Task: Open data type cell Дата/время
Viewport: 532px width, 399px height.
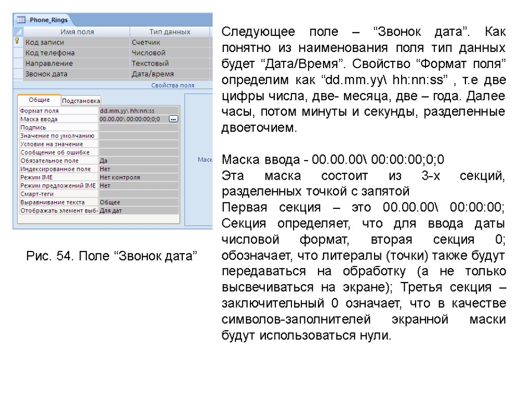Action: click(170, 74)
